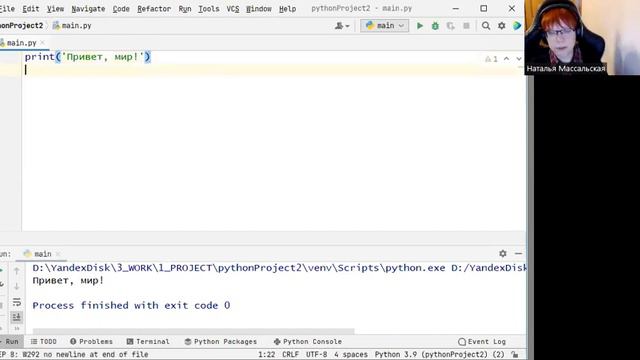Click the colorful JetBrains Toolbox icon
The image size is (640, 360).
point(517,26)
